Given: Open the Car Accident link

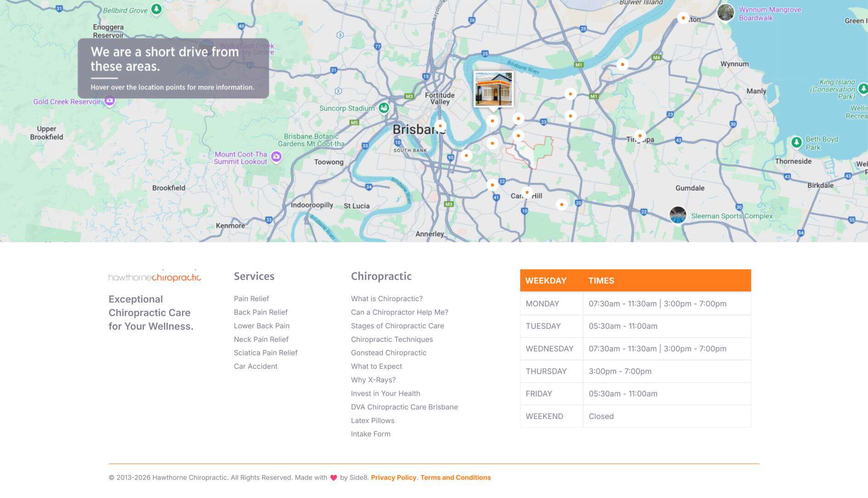Looking at the screenshot, I should (255, 366).
